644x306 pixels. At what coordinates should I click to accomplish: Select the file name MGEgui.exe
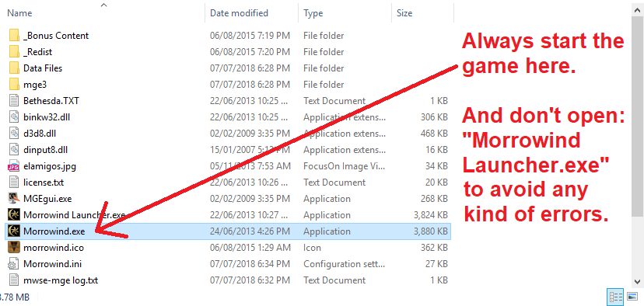47,199
